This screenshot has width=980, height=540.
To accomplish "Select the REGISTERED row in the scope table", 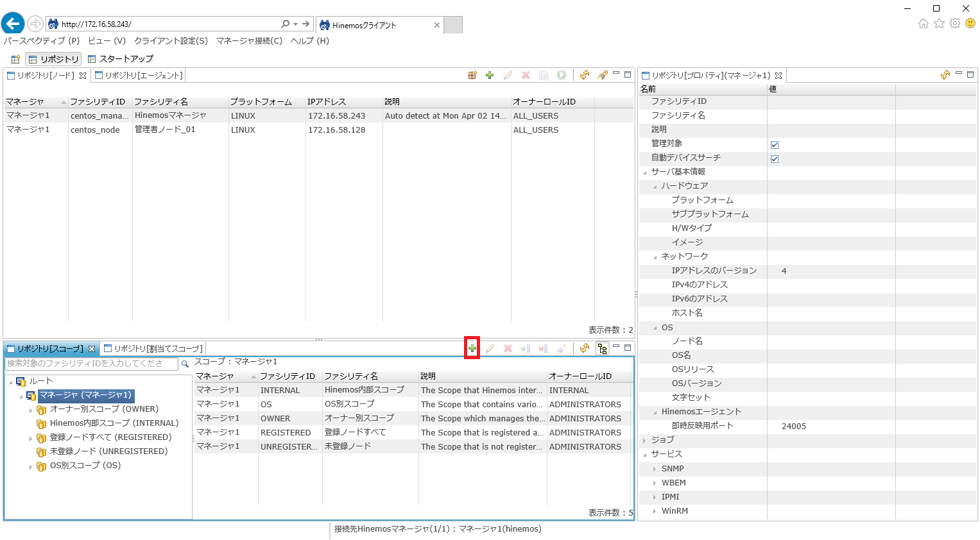I will (x=413, y=433).
